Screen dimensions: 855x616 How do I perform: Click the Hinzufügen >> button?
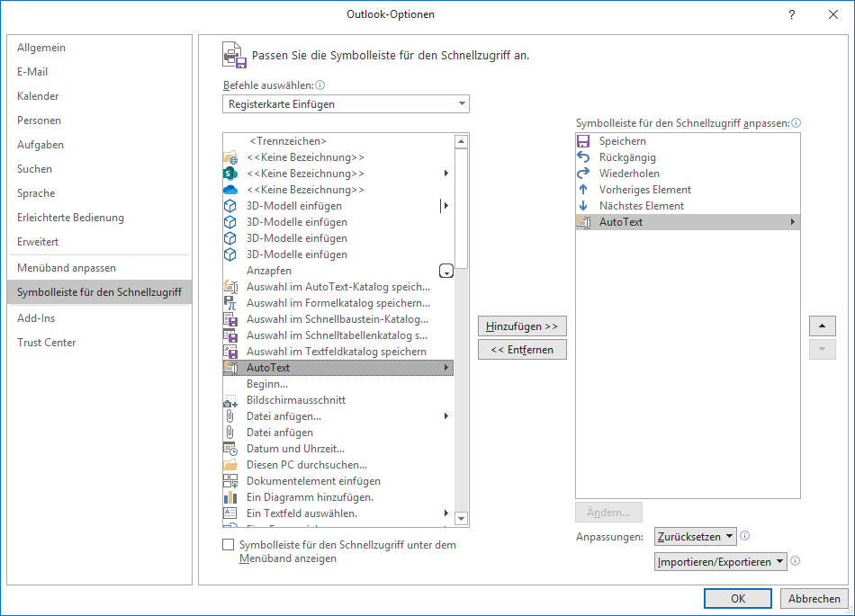point(522,326)
